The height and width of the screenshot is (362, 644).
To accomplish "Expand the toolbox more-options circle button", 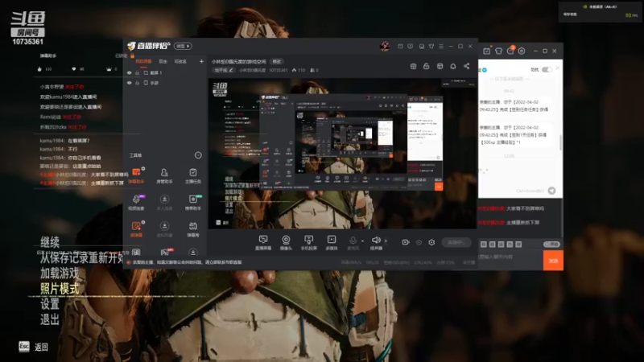I will pos(198,155).
